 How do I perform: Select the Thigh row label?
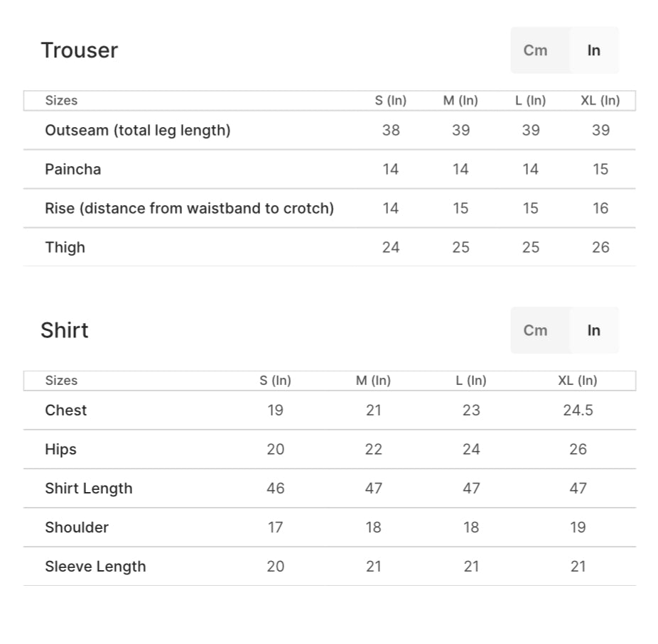pyautogui.click(x=65, y=247)
